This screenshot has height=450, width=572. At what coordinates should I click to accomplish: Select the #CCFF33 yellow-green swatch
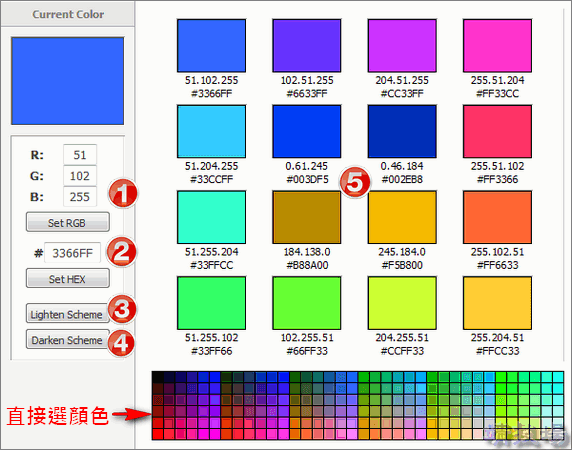(x=402, y=303)
